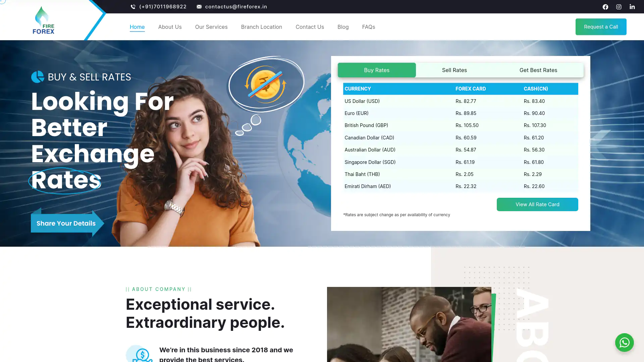Image resolution: width=644 pixels, height=362 pixels.
Task: Open the Our Services menu
Action: (x=211, y=27)
